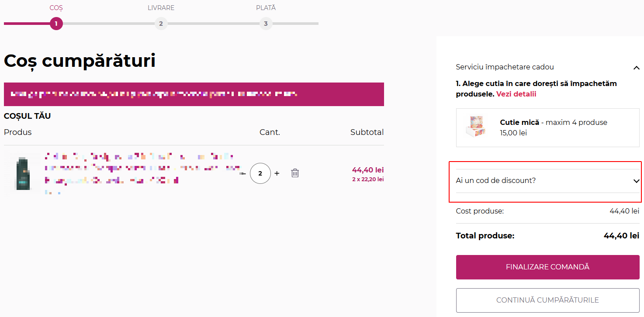Open the Vezi detalii link
Viewport: 644px width, 317px height.
coord(516,94)
